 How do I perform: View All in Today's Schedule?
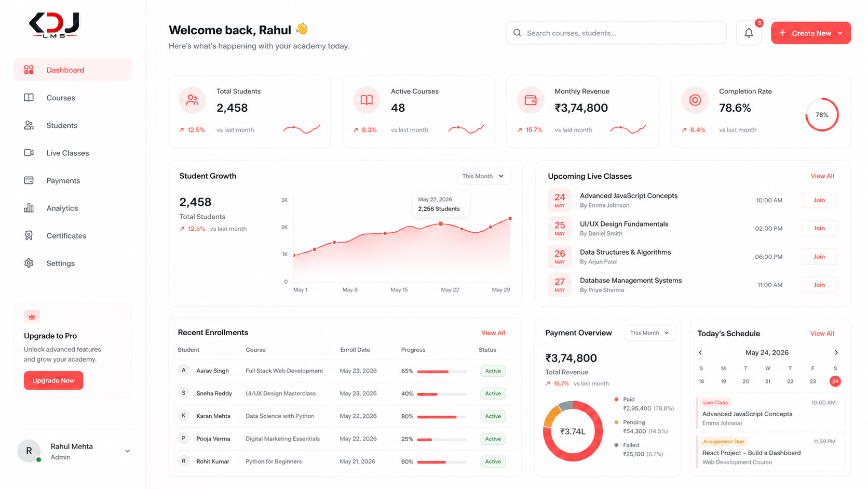tap(822, 333)
